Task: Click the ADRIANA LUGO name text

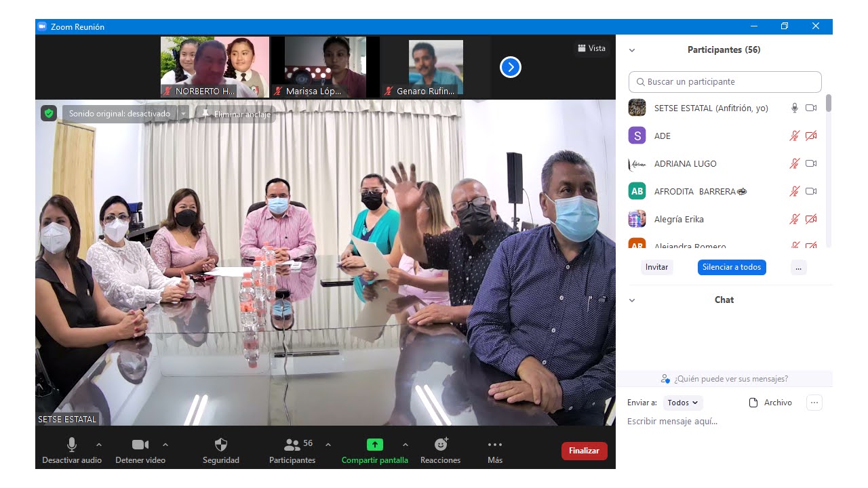Action: (x=685, y=164)
